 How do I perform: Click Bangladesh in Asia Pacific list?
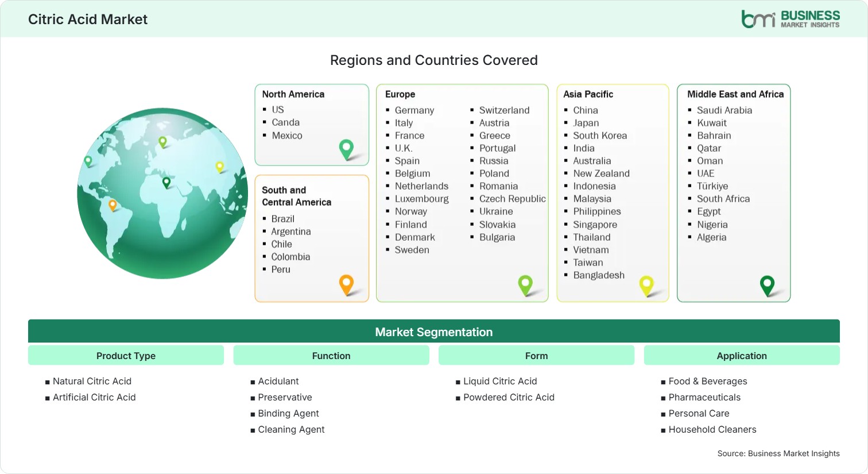tap(599, 275)
